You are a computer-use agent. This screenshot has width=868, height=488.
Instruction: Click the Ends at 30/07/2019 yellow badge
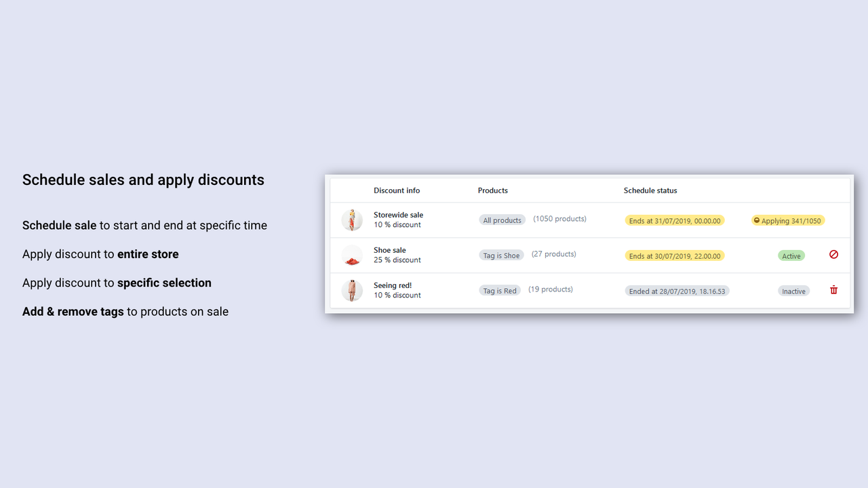click(675, 256)
